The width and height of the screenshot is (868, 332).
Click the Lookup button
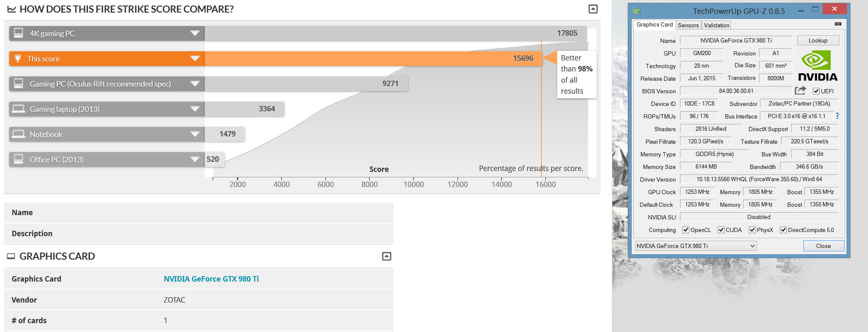point(818,40)
